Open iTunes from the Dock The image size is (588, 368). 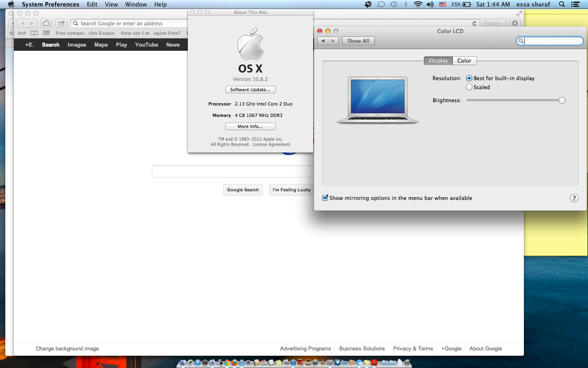point(293,362)
